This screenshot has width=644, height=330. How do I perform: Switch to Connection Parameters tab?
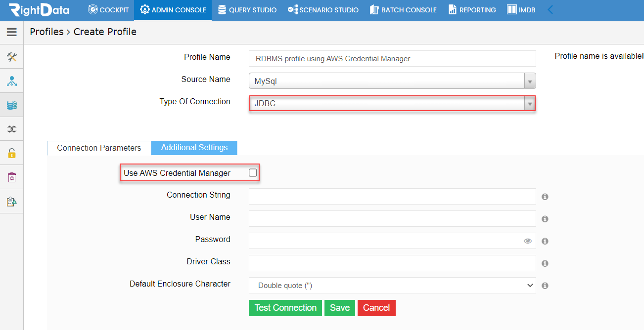click(x=99, y=148)
